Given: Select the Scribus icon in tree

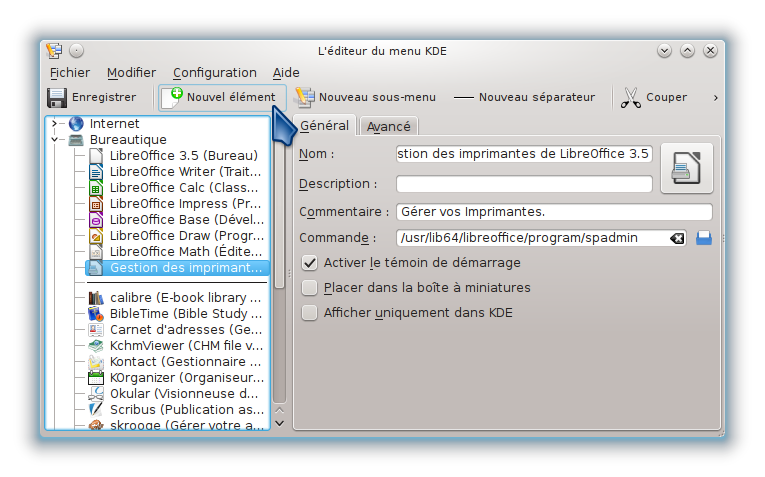Looking at the screenshot, I should click(x=96, y=410).
